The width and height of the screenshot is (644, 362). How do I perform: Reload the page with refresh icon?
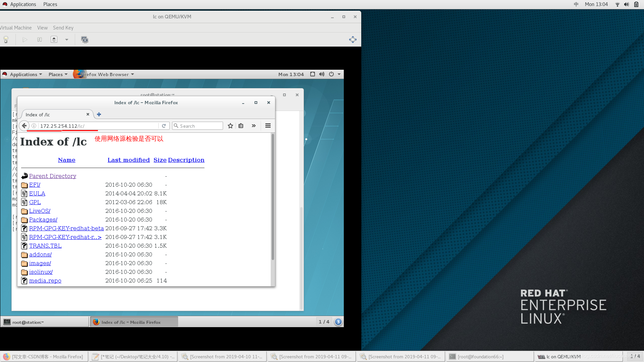pyautogui.click(x=164, y=126)
